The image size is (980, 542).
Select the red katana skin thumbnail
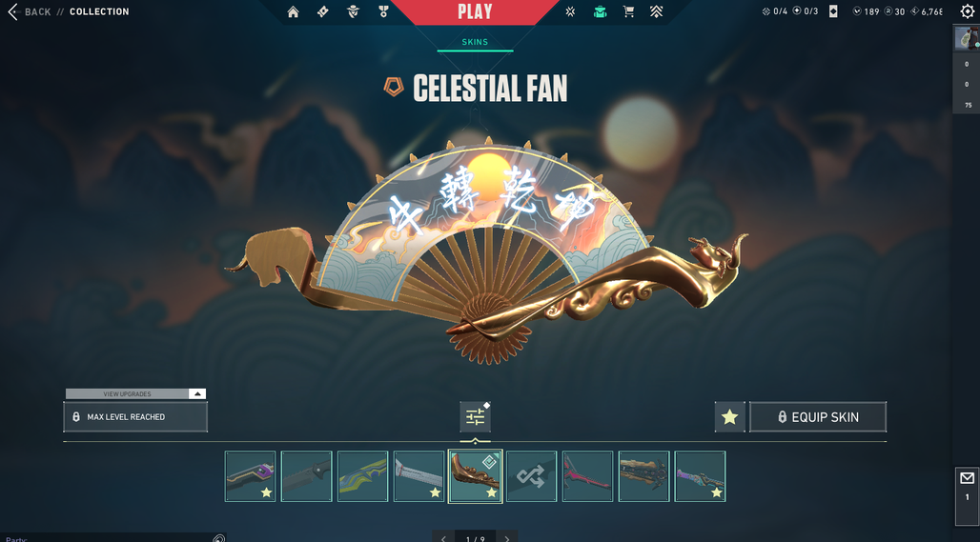click(x=587, y=476)
